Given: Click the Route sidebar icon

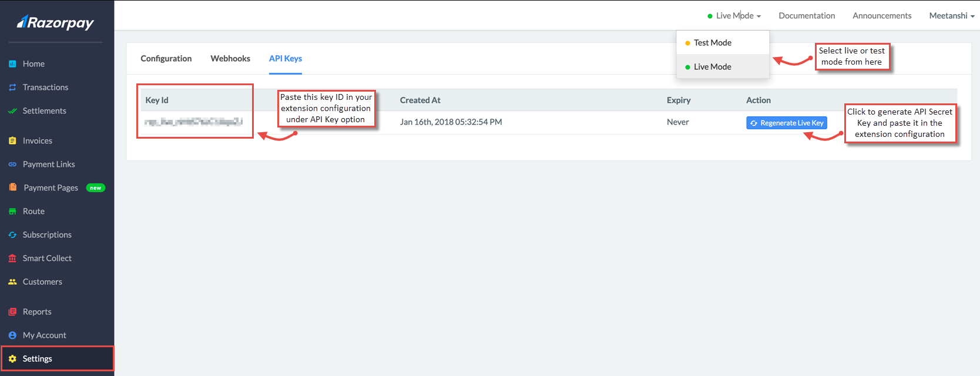Looking at the screenshot, I should click(x=12, y=211).
